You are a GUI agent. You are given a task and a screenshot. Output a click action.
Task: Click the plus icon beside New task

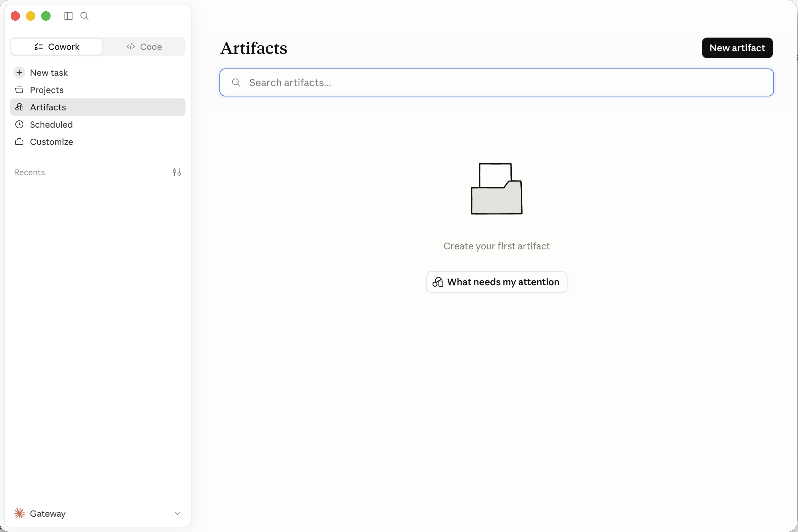(19, 72)
